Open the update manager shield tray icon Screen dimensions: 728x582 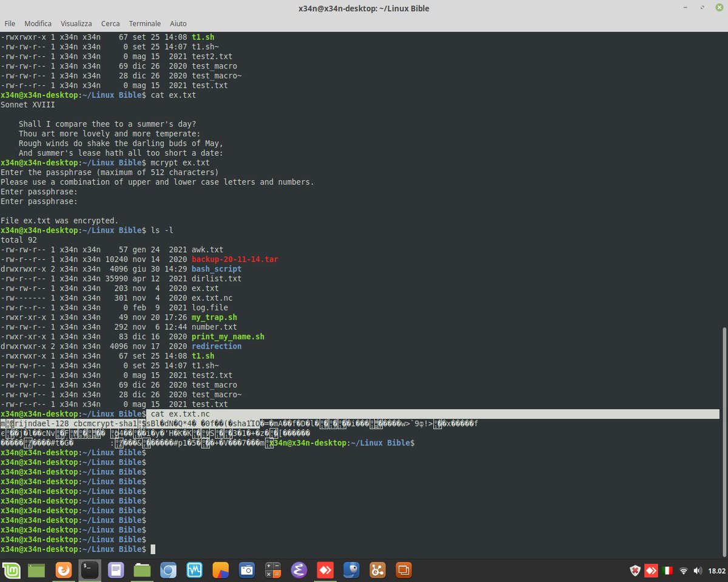click(x=636, y=570)
